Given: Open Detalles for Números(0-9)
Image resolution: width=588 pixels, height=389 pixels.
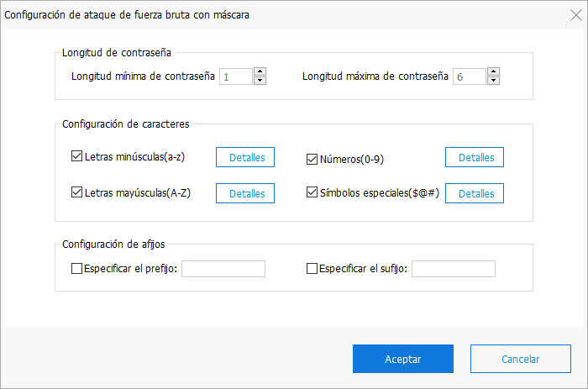Looking at the screenshot, I should (x=475, y=157).
